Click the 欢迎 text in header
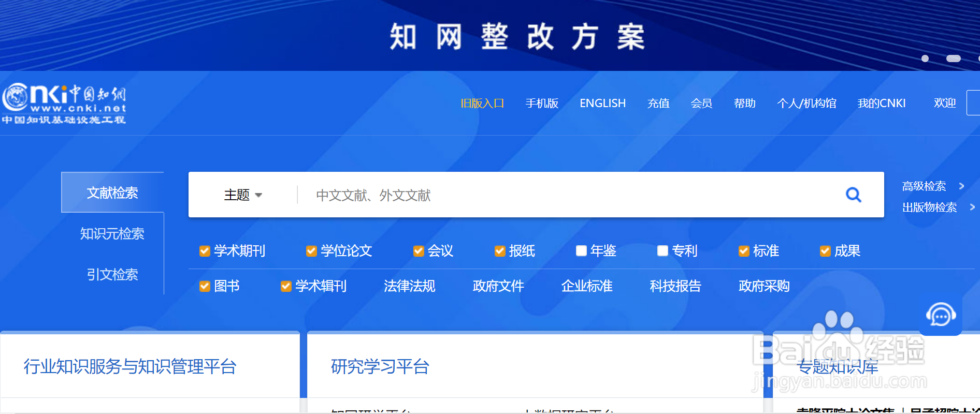Screen dimensions: 980x414 tap(945, 103)
